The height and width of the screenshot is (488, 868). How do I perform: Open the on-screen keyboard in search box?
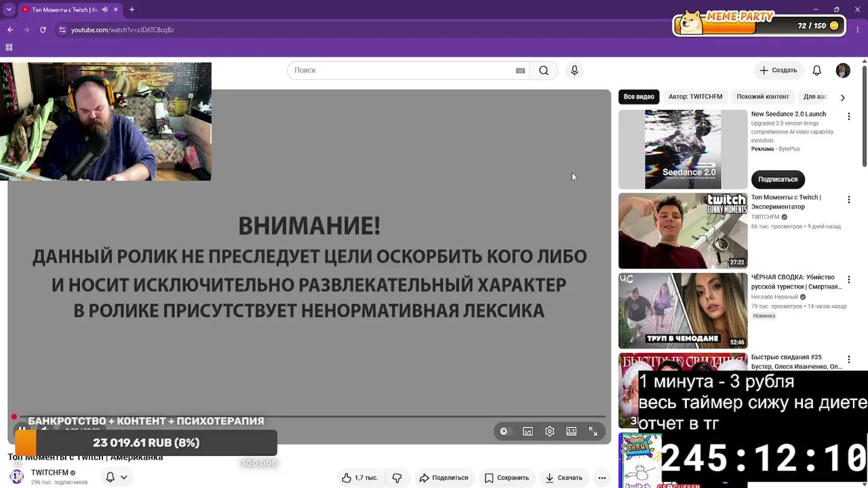(520, 70)
